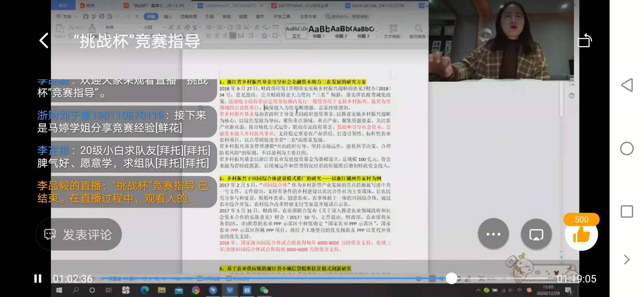The height and width of the screenshot is (297, 644).
Task: Expand the 小四 font size dropdown
Action: point(164,27)
